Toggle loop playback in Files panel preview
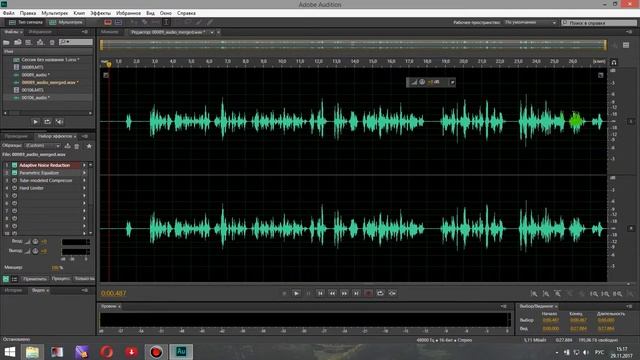 coord(47,122)
